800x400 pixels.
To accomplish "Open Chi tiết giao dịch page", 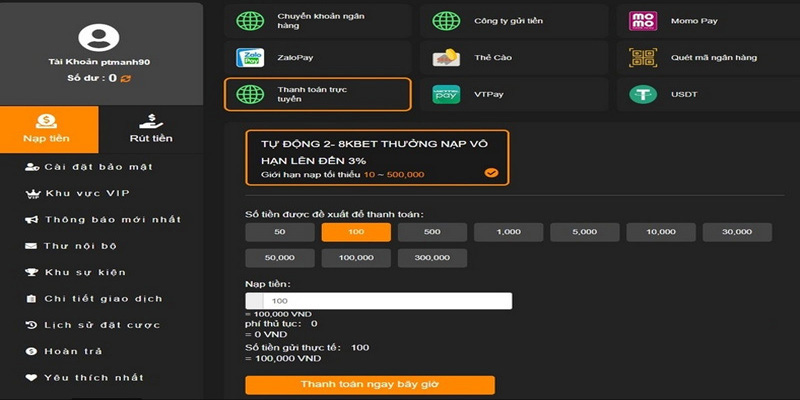I will click(x=103, y=298).
